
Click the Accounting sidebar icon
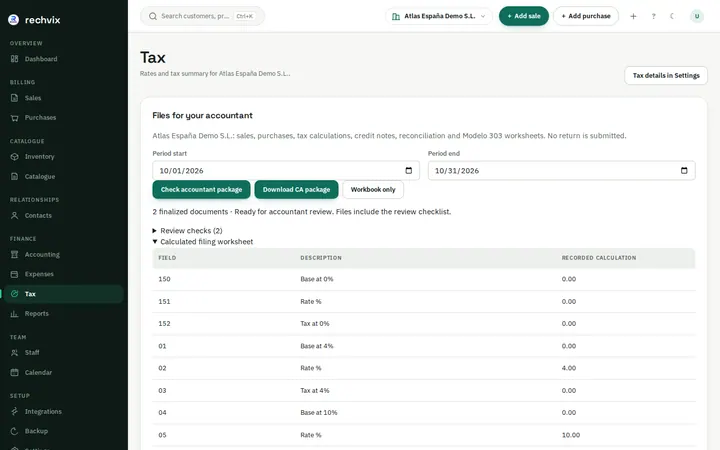coord(15,254)
